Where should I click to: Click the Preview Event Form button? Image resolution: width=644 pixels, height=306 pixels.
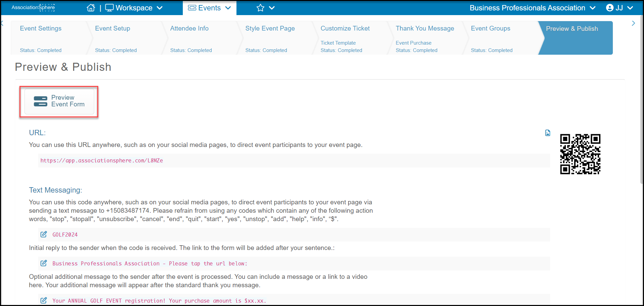pyautogui.click(x=59, y=101)
